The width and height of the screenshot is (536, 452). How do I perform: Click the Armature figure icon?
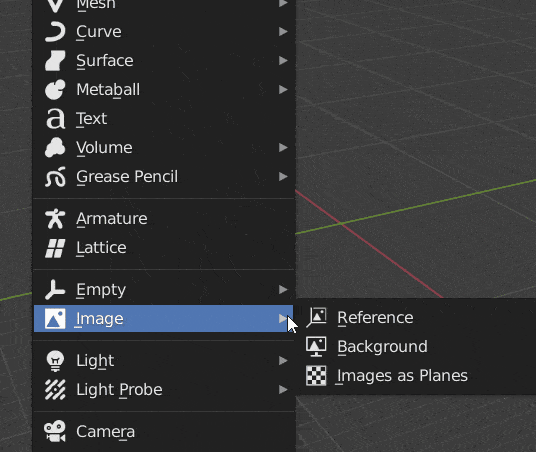(x=55, y=218)
